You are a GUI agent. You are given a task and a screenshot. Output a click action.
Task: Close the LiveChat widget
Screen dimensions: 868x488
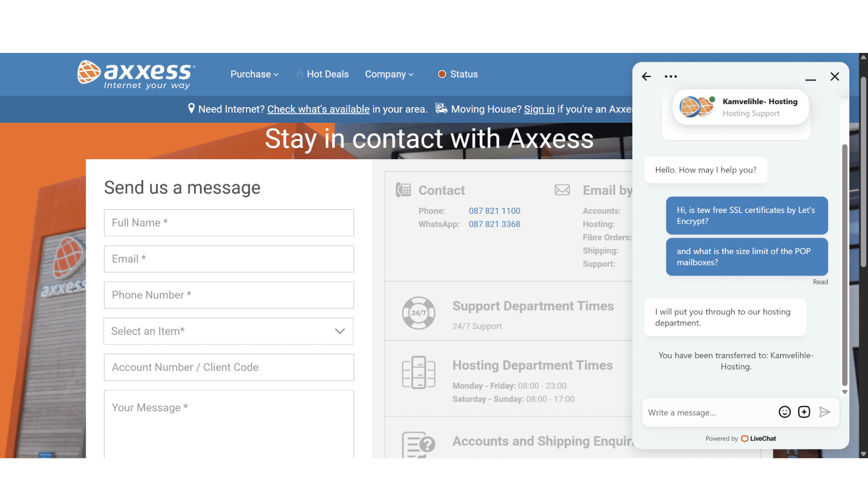point(835,77)
